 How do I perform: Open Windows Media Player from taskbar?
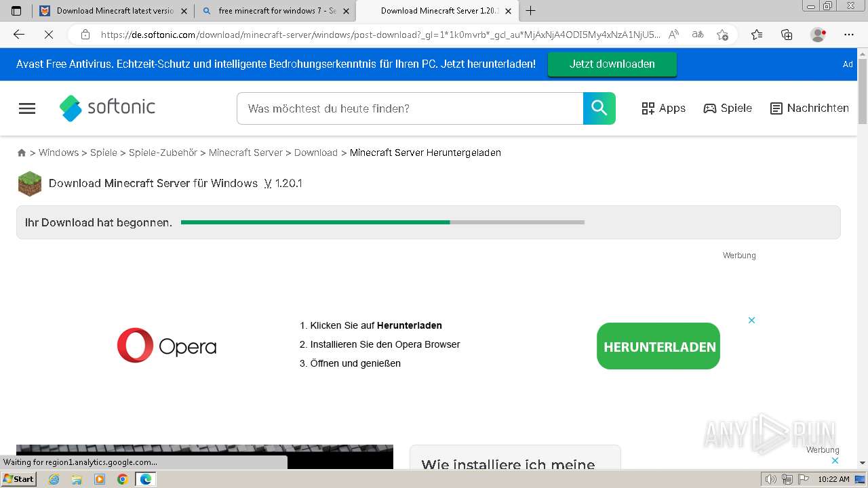(x=100, y=479)
